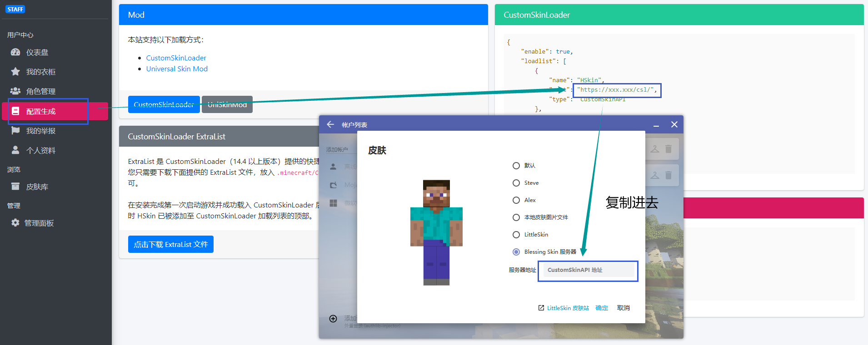Confirm with the 确定 button

602,308
